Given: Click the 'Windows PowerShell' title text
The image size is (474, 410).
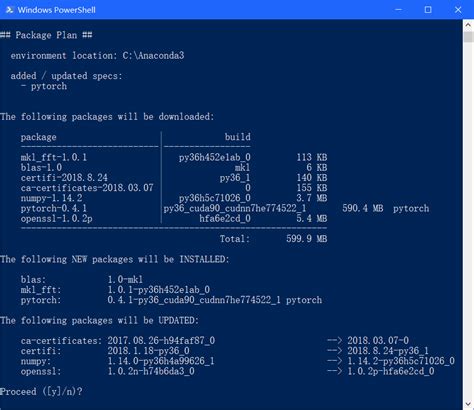Looking at the screenshot, I should coord(56,10).
